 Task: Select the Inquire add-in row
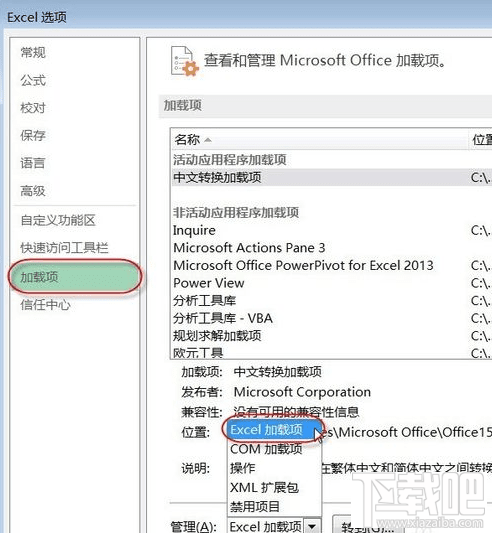(x=331, y=230)
